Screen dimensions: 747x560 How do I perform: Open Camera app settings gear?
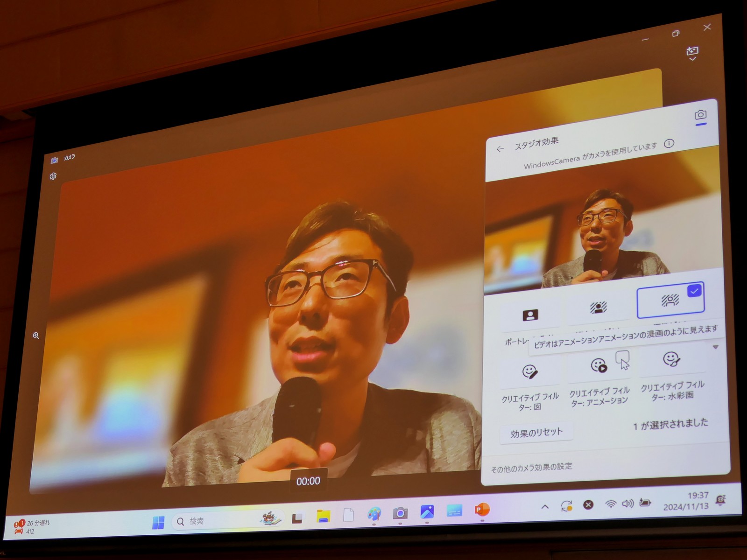click(x=53, y=176)
